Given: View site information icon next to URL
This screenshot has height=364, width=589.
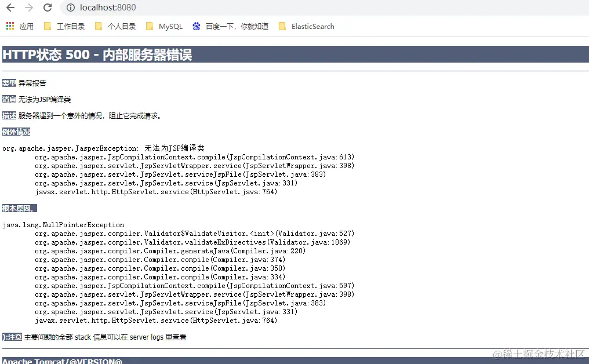Looking at the screenshot, I should (71, 8).
